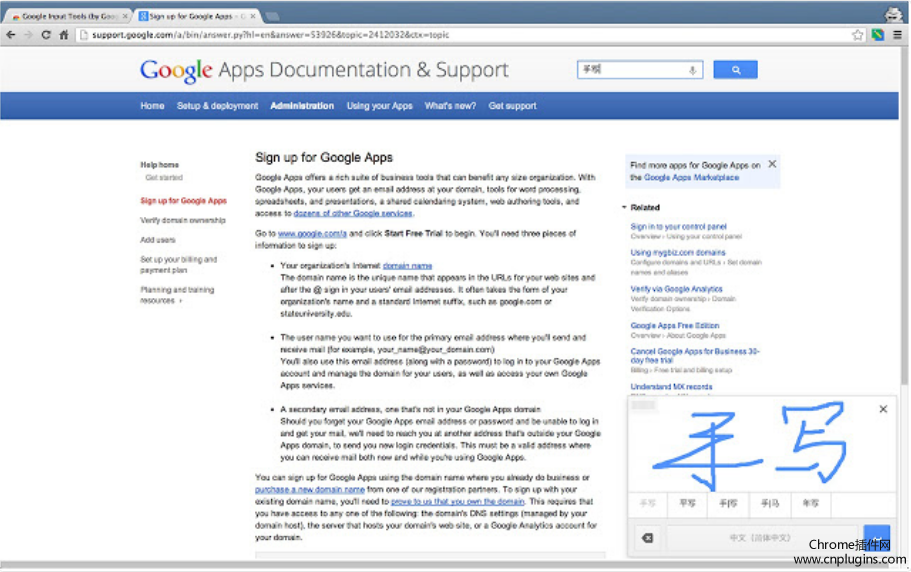Follow purchase a new domain name link
Screen dimensions: 911x572
click(310, 490)
